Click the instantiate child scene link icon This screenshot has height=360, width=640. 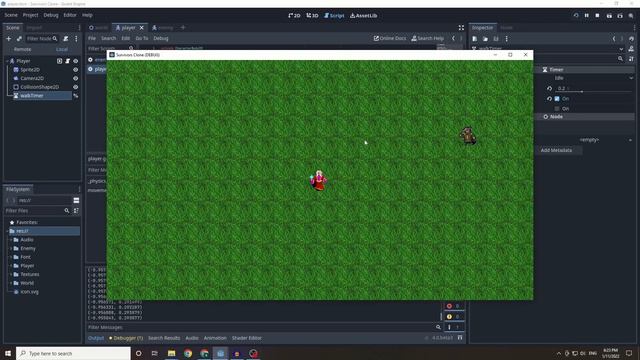pyautogui.click(x=19, y=39)
